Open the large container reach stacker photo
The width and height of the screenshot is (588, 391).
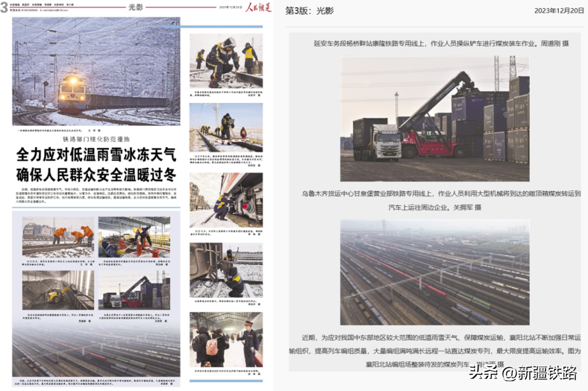pyautogui.click(x=434, y=119)
